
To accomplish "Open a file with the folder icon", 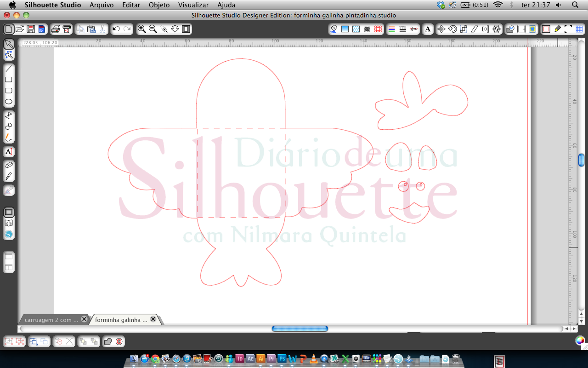I will click(20, 29).
